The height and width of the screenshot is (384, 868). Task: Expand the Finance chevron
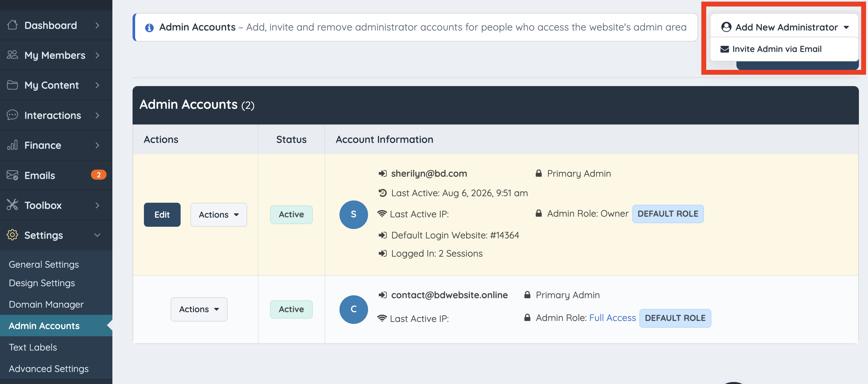pyautogui.click(x=97, y=145)
